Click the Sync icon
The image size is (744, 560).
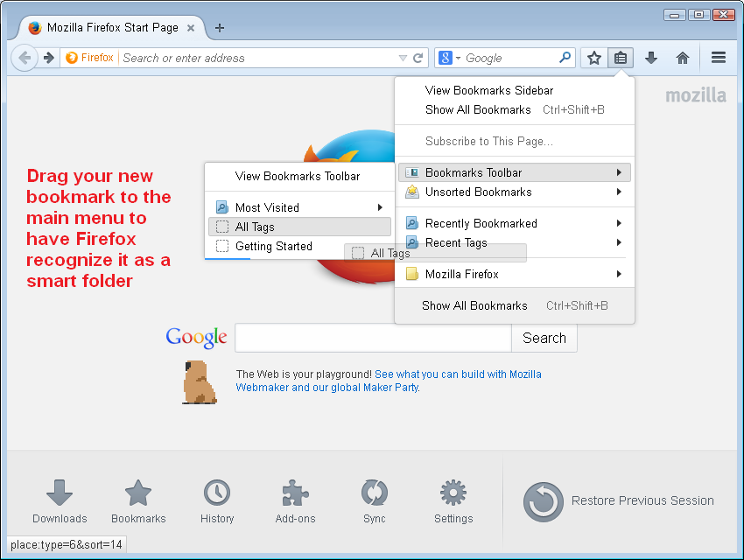374,493
